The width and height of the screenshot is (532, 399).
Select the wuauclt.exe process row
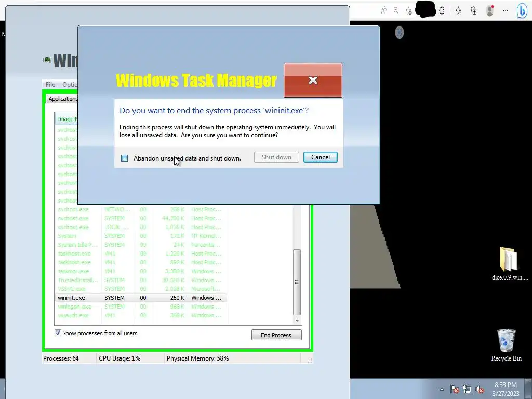[140, 315]
